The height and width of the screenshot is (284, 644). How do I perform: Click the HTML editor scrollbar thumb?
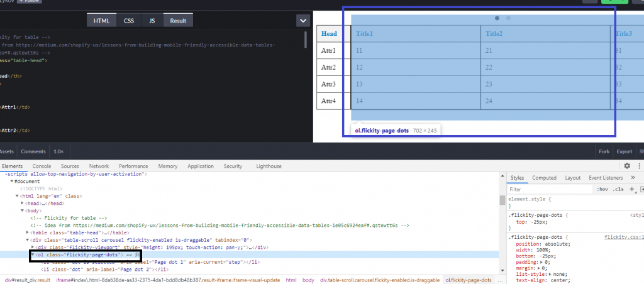[x=306, y=40]
